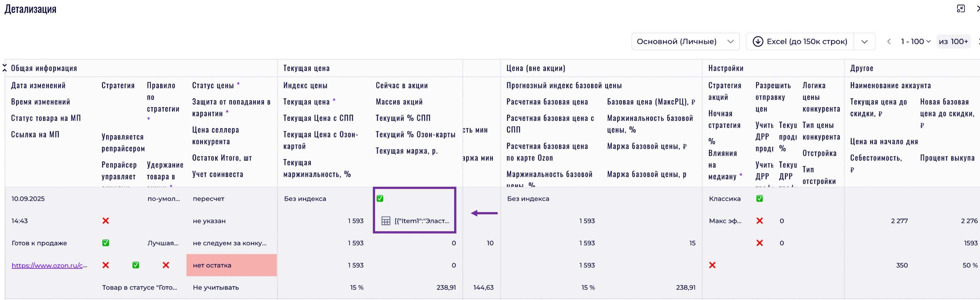Click the red cross in the 14:43 row under Стратегия
980x300 pixels.
106,221
